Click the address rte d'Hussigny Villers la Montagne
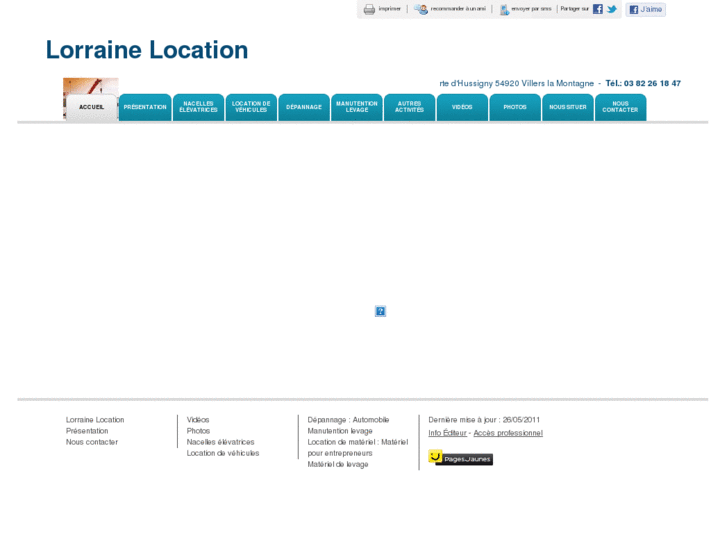 click(517, 83)
